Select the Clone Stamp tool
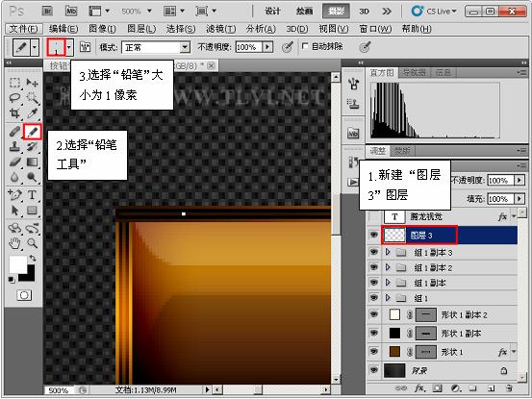The width and height of the screenshot is (532, 399). (14, 146)
